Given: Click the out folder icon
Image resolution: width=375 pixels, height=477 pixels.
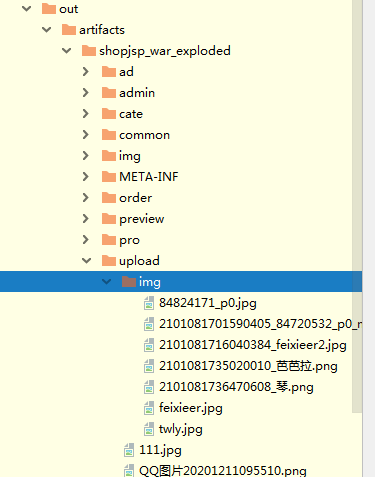Looking at the screenshot, I should [49, 9].
